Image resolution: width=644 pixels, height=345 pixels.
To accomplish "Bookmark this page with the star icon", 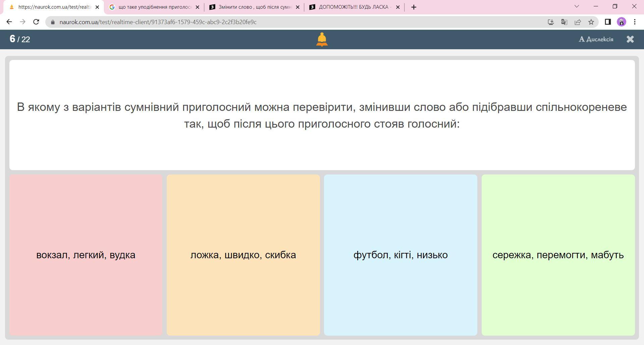I will point(591,22).
